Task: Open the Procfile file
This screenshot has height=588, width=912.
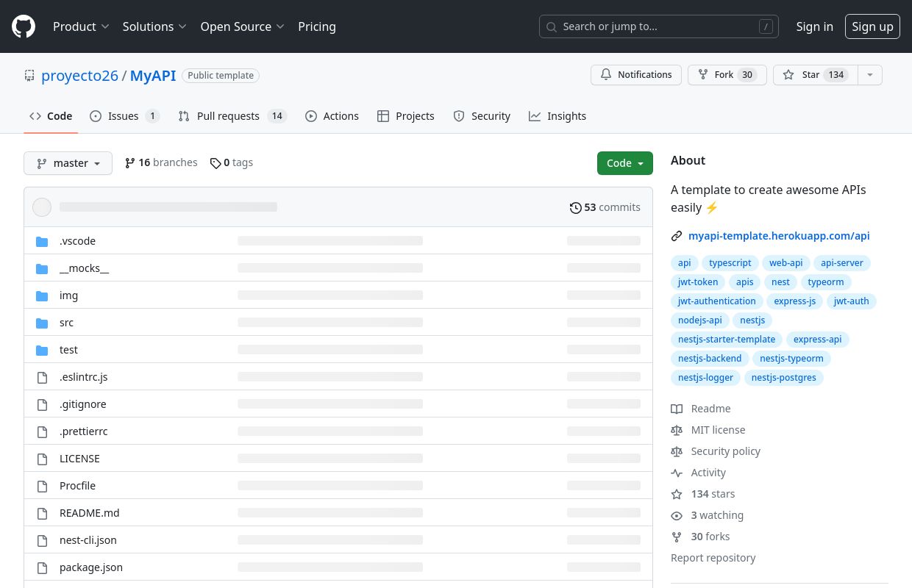Action: [77, 486]
